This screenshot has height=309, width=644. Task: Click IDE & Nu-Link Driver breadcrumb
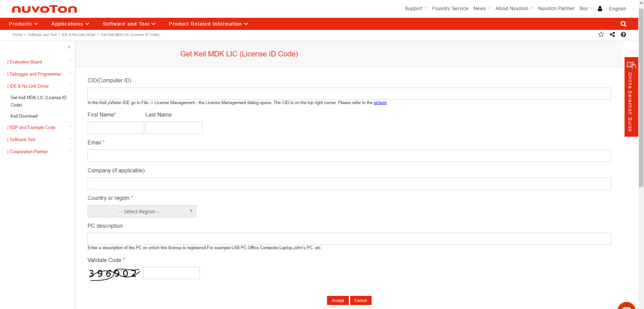coord(78,35)
